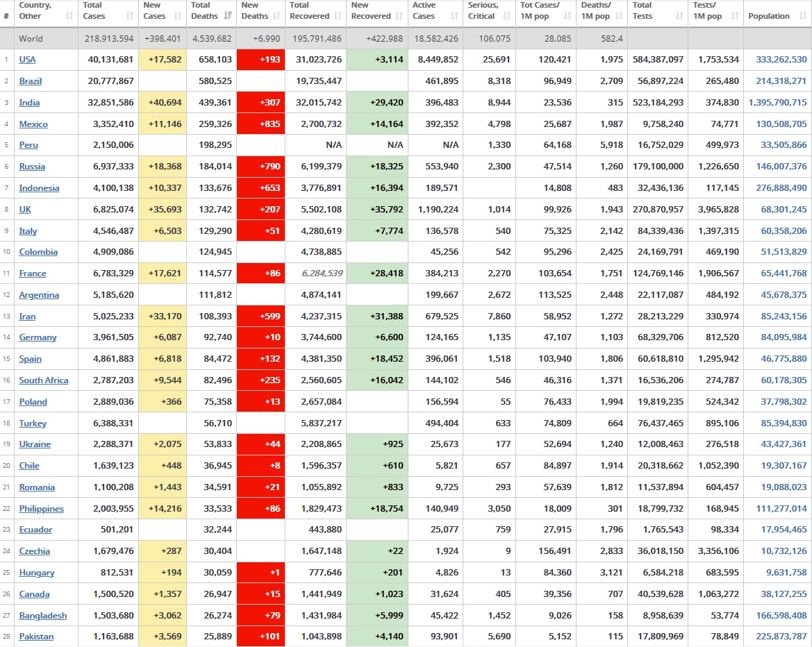The image size is (812, 647).
Task: Select France total recovered 6,284,539
Action: click(x=322, y=274)
